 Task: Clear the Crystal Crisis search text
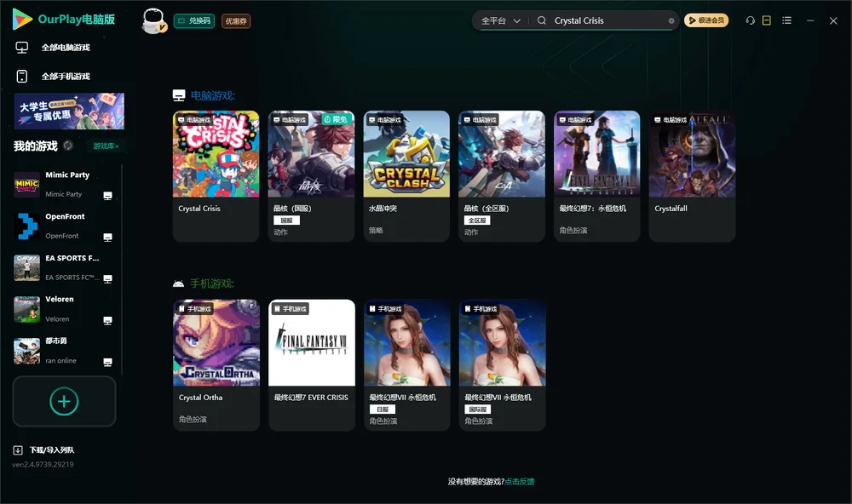(x=671, y=21)
